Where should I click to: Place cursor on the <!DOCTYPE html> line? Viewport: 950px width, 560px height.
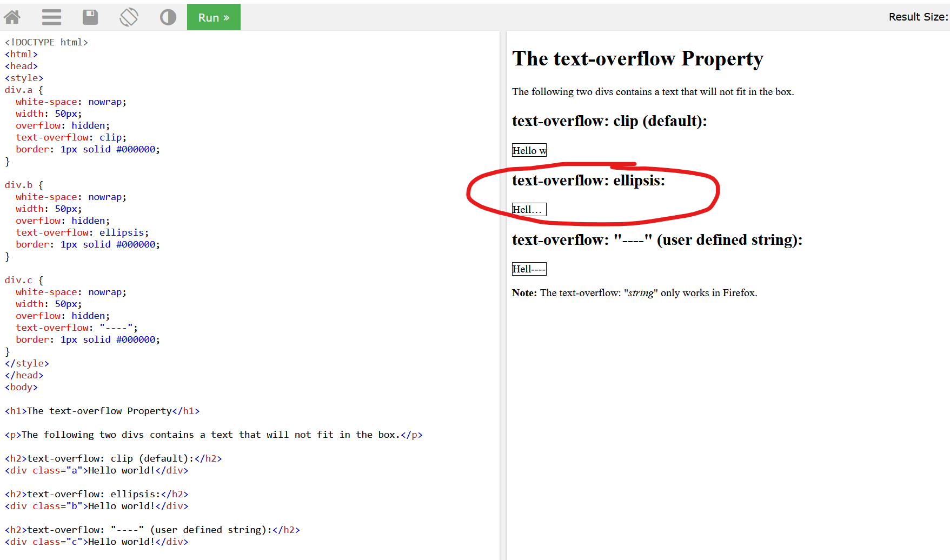pyautogui.click(x=46, y=42)
